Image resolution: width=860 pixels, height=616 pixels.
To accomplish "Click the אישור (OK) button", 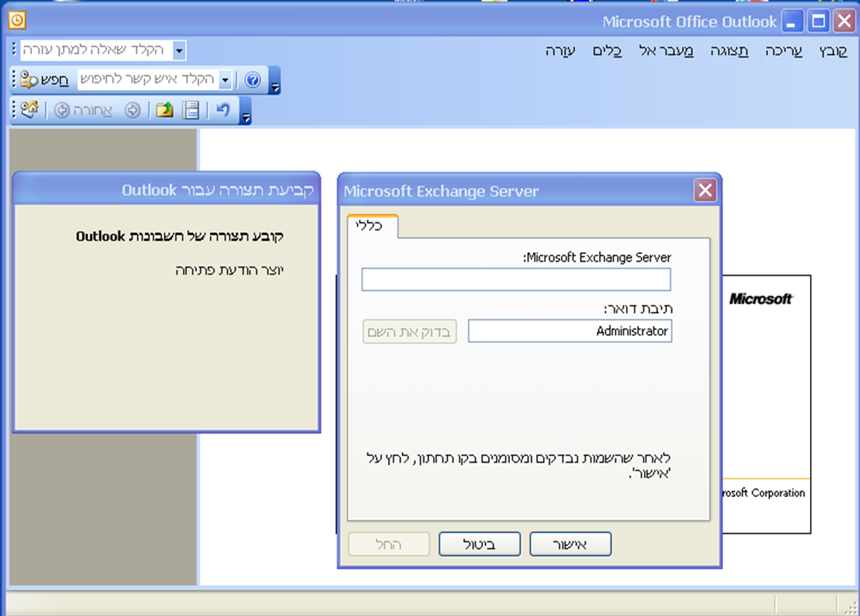I will coord(571,544).
